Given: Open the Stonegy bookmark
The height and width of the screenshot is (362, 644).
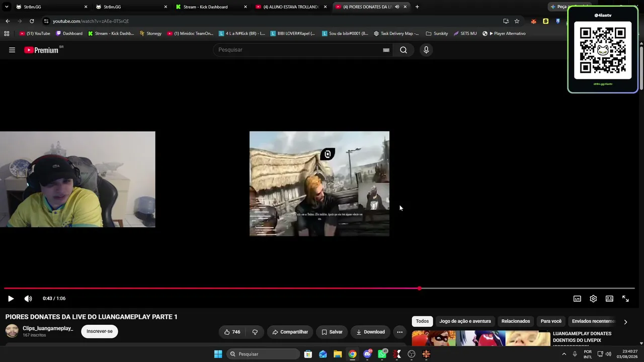Looking at the screenshot, I should (x=150, y=34).
